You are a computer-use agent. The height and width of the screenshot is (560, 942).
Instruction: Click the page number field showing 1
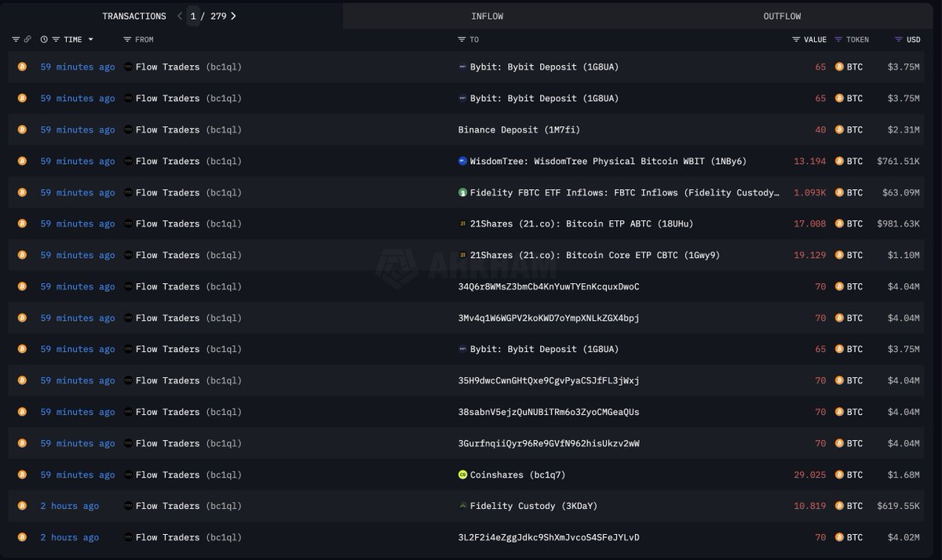click(x=193, y=16)
